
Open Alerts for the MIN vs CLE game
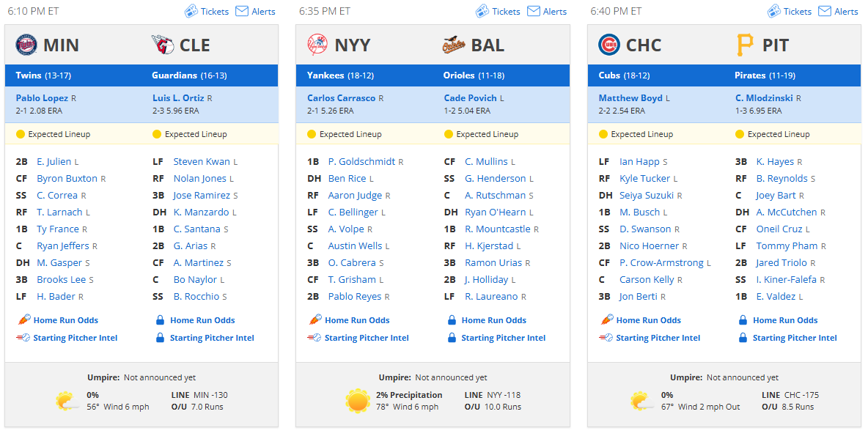point(255,11)
